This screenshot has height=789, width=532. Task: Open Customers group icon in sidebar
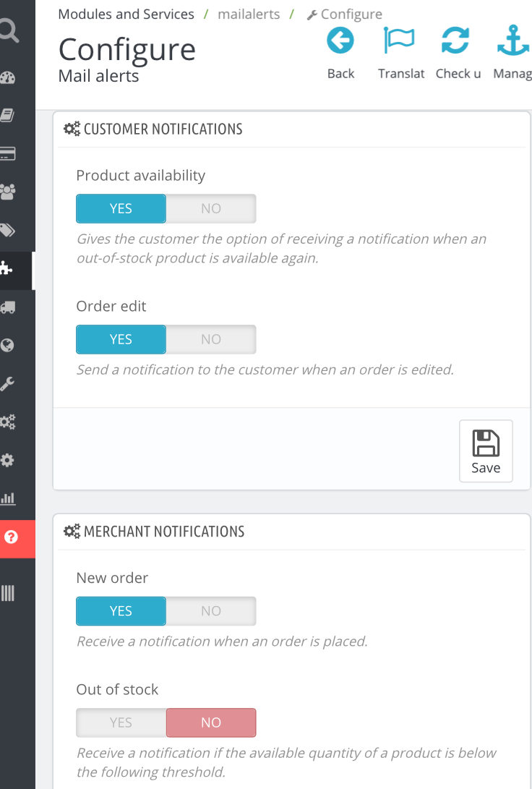point(8,192)
